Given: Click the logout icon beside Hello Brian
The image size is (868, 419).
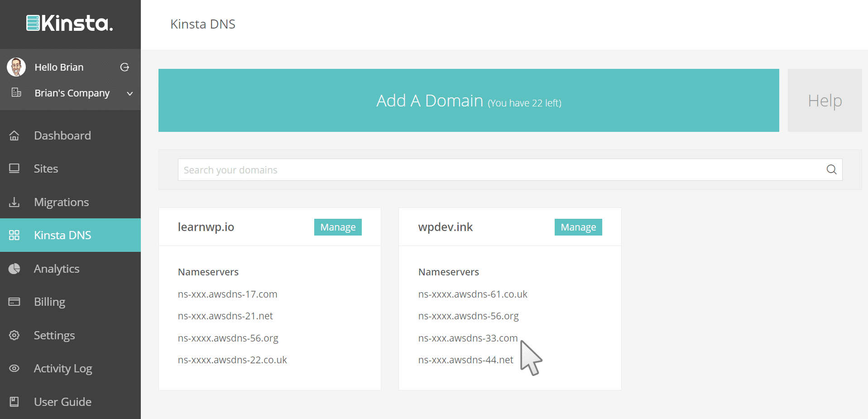Looking at the screenshot, I should pyautogui.click(x=125, y=67).
